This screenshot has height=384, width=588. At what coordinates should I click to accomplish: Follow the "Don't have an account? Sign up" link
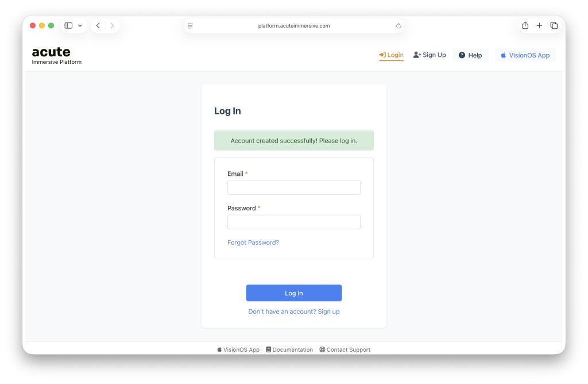tap(294, 312)
